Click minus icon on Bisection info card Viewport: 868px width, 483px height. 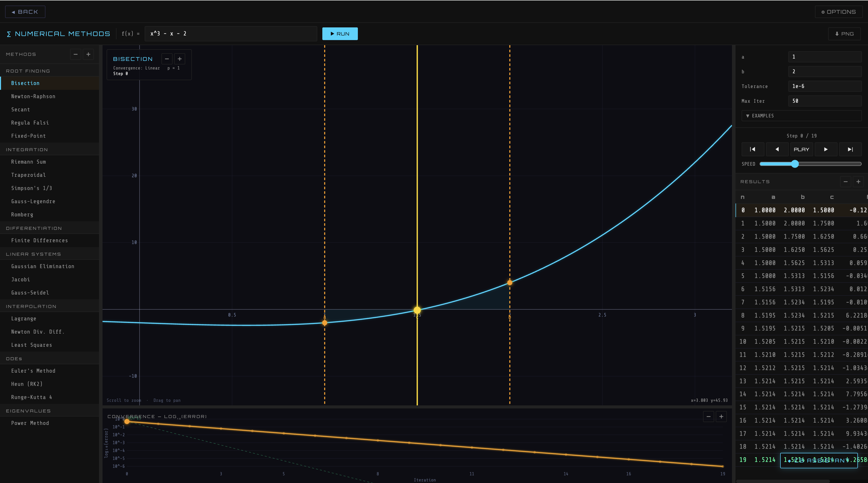point(167,59)
